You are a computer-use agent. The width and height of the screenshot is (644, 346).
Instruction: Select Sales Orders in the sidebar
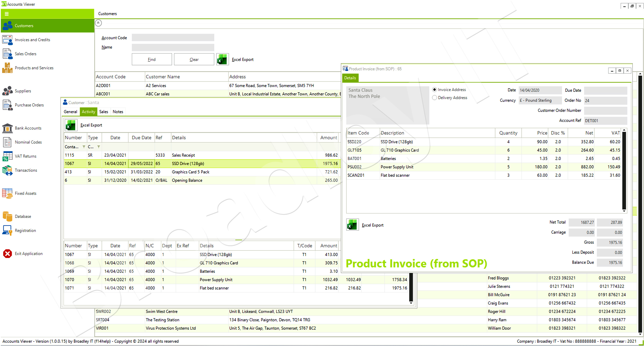25,54
